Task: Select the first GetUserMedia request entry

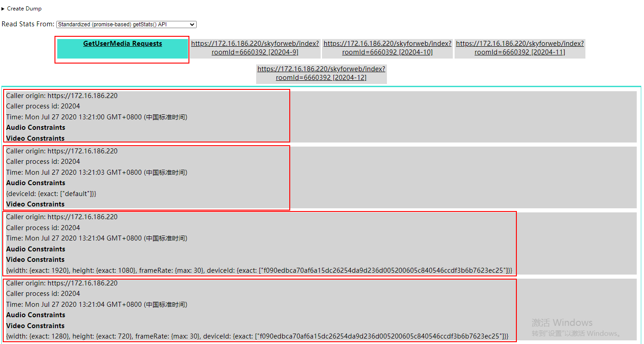Action: click(146, 116)
